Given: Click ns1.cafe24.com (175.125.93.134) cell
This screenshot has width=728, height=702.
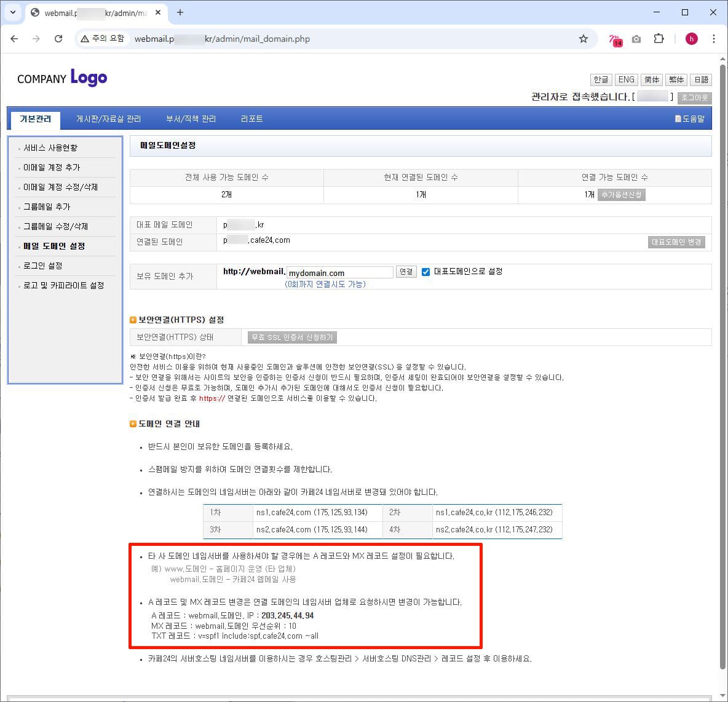Looking at the screenshot, I should pos(317,513).
